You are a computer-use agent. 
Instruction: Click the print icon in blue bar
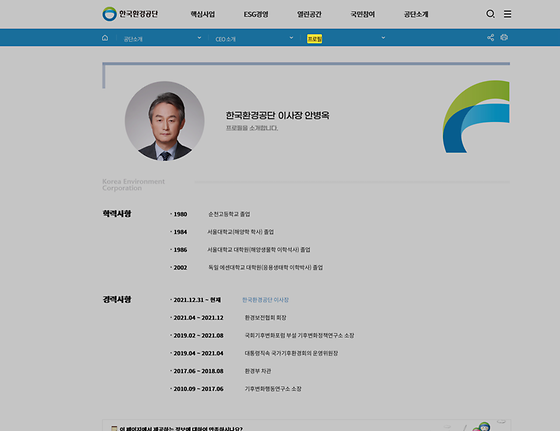pos(504,37)
